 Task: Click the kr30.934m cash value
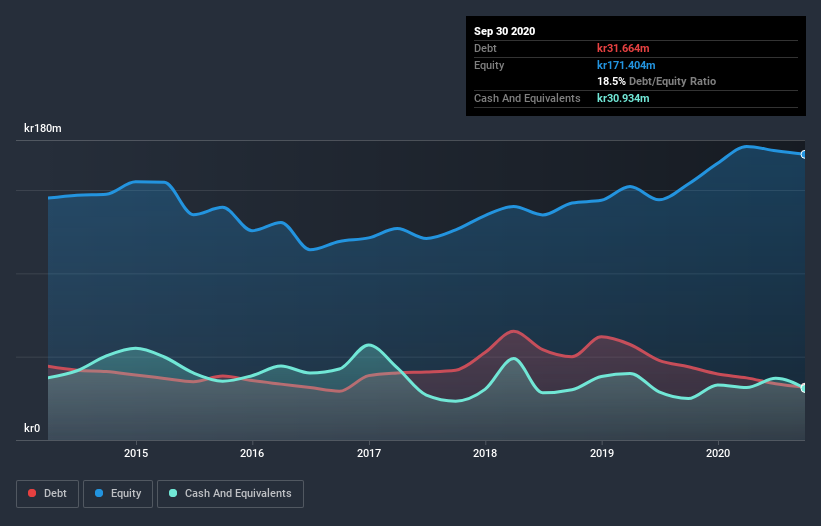[x=623, y=98]
